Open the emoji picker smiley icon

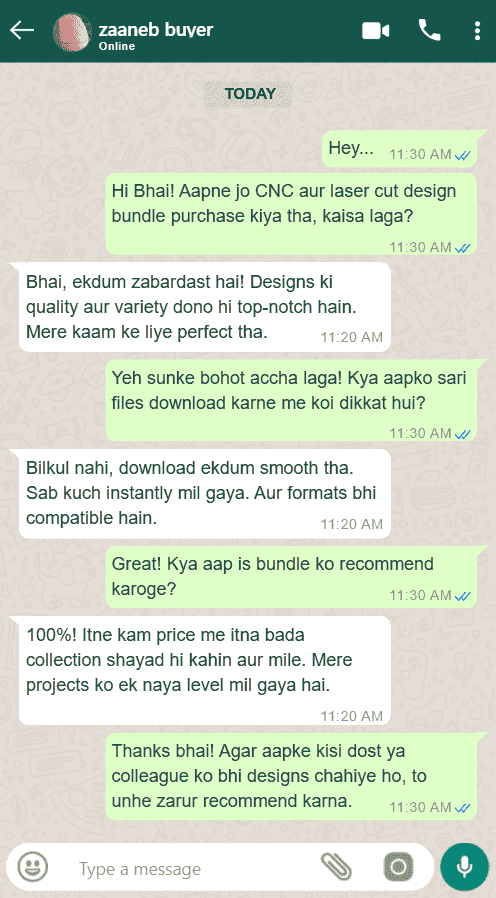click(33, 867)
